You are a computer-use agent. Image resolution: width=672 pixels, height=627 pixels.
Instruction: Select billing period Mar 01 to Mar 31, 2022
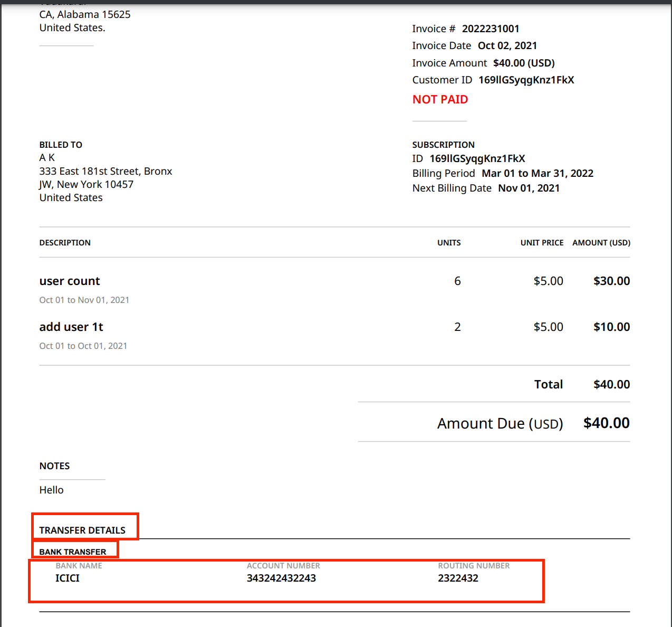click(x=537, y=174)
